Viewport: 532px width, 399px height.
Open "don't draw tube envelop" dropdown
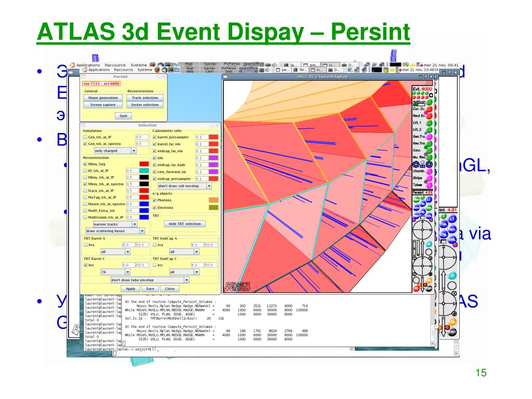click(x=150, y=280)
